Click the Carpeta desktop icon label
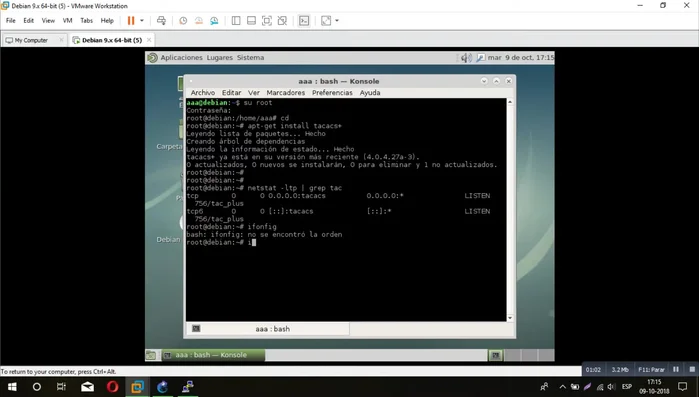Image resolution: width=699 pixels, height=397 pixels. [169, 147]
